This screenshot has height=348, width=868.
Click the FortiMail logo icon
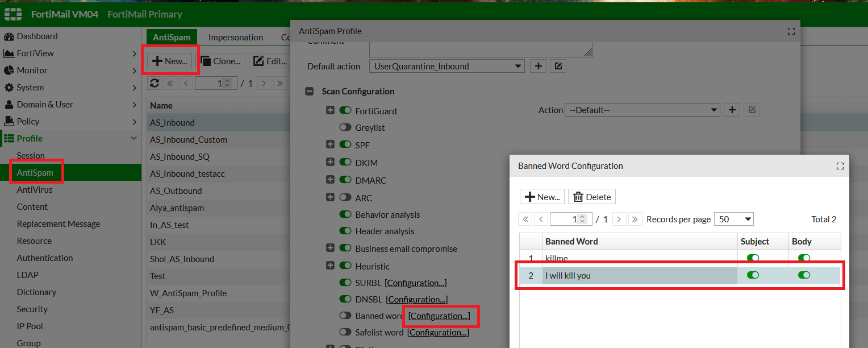(x=13, y=14)
